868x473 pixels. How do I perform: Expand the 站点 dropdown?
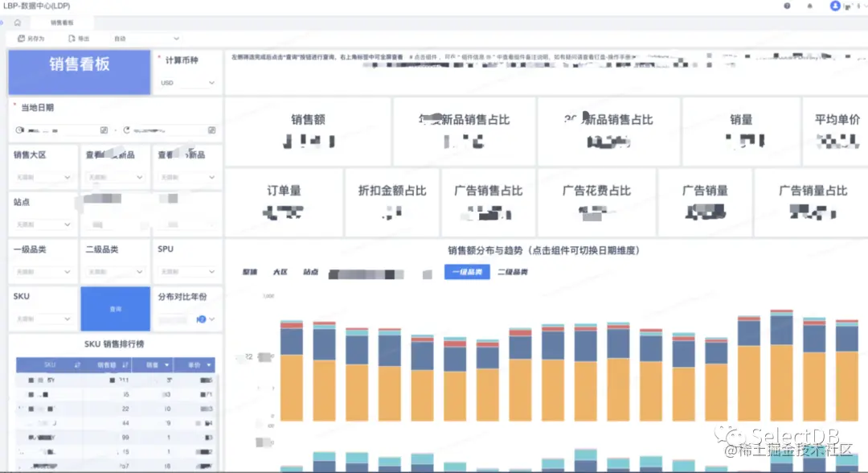point(43,224)
